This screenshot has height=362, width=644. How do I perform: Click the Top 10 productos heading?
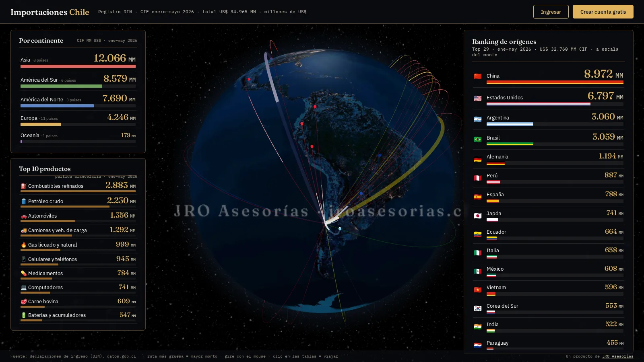45,169
